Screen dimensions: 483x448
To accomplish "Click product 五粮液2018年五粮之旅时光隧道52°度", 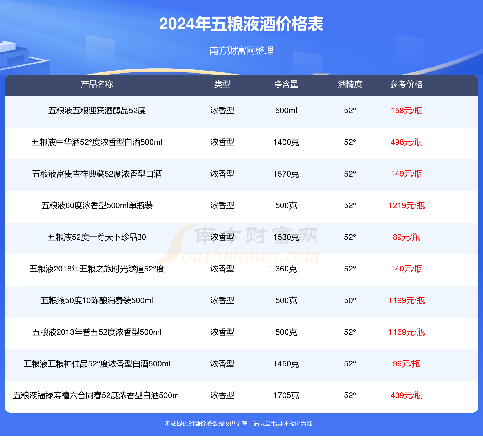I will click(97, 269).
